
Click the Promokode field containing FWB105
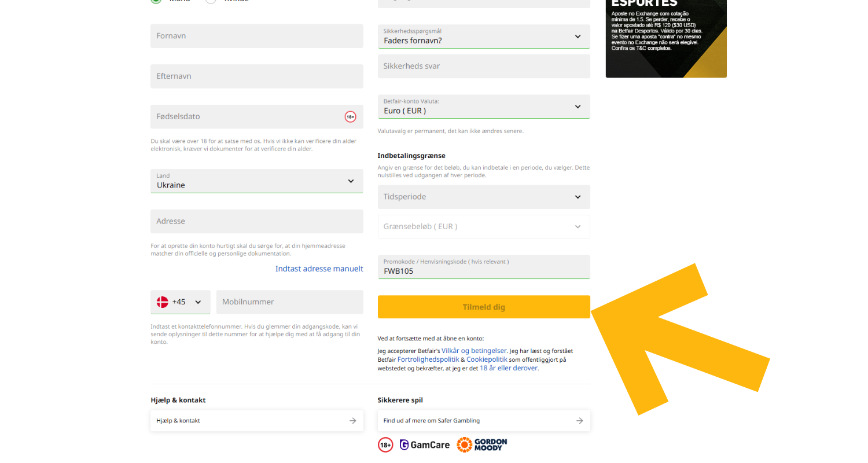pyautogui.click(x=484, y=270)
